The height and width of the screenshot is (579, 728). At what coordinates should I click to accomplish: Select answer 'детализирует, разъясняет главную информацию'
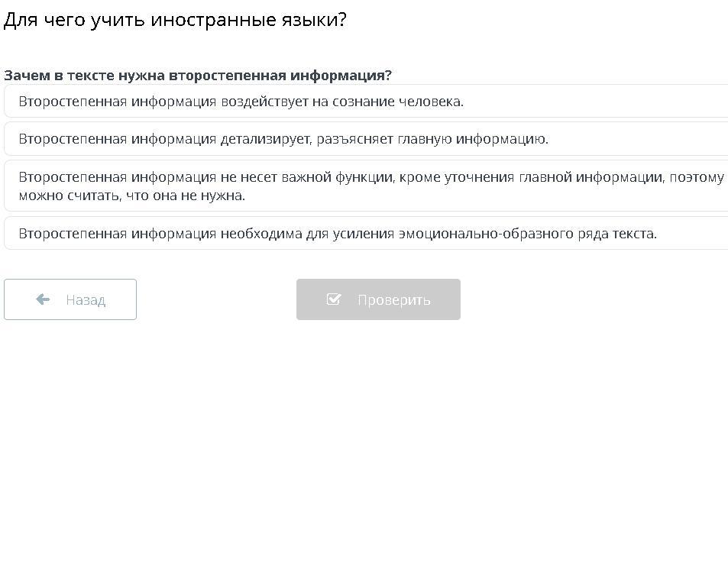pyautogui.click(x=283, y=139)
